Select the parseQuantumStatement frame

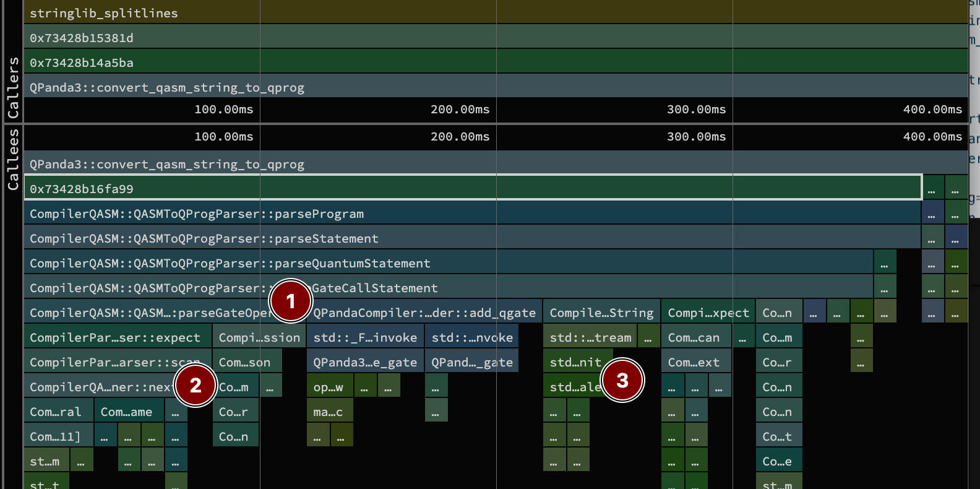click(x=448, y=263)
